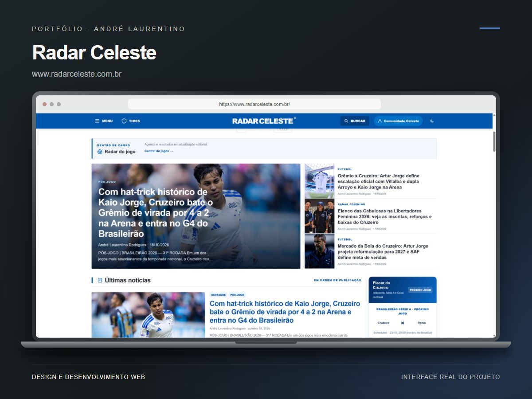Click the BUSCAR search button
This screenshot has width=532, height=399.
[x=355, y=121]
